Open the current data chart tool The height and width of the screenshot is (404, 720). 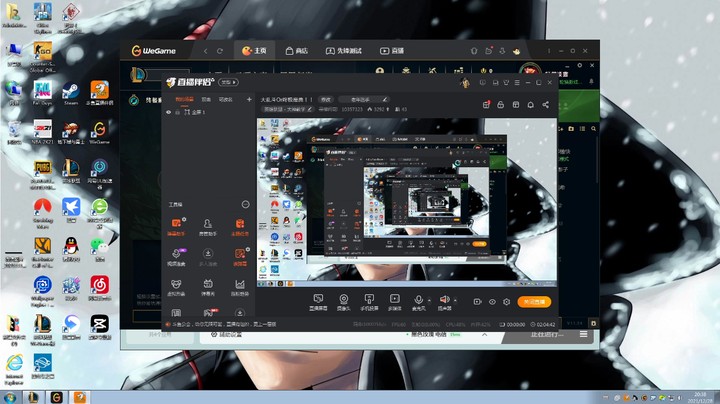point(239,287)
